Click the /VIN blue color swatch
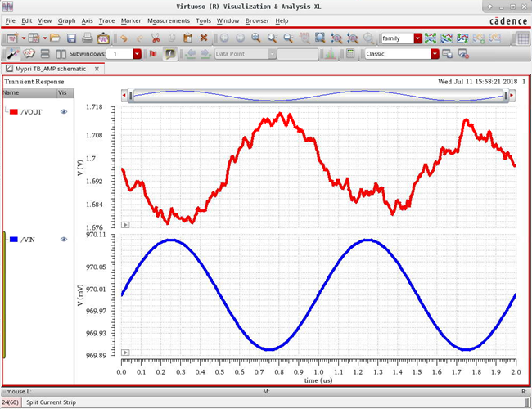The image size is (532, 409). pyautogui.click(x=14, y=240)
